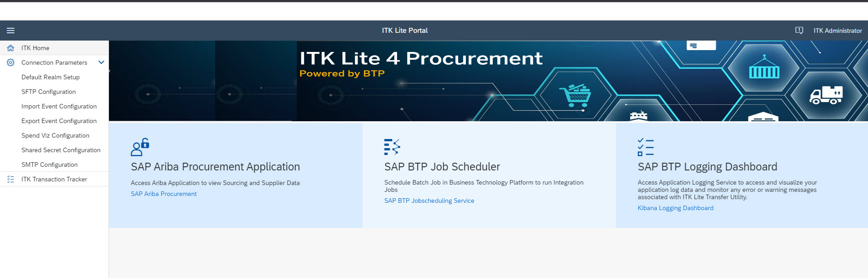Open the notifications alert icon in header
The image size is (868, 278).
[x=799, y=30]
